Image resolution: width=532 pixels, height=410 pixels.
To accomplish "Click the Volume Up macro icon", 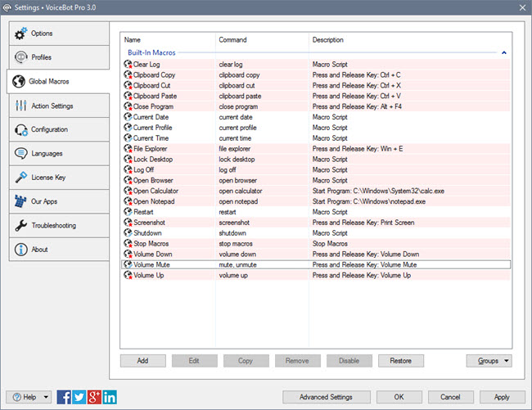I will [x=128, y=275].
